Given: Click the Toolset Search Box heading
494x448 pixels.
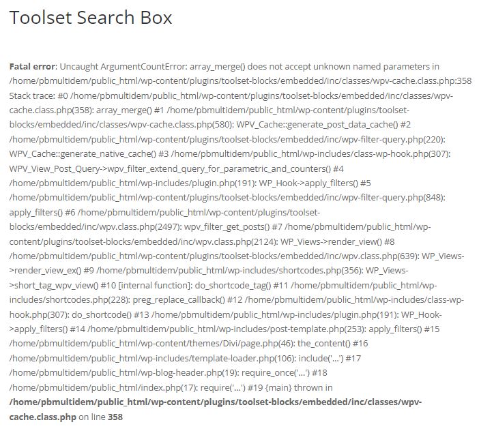Looking at the screenshot, I should coord(91,17).
